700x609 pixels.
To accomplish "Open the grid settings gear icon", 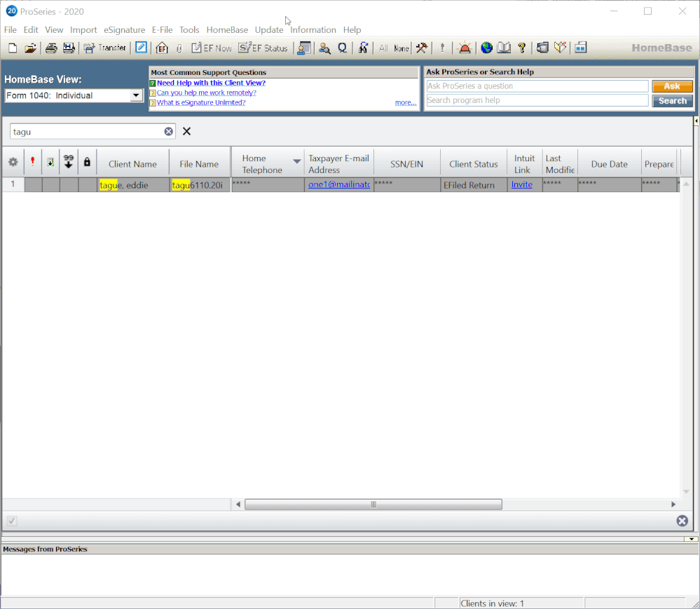I will coord(13,162).
